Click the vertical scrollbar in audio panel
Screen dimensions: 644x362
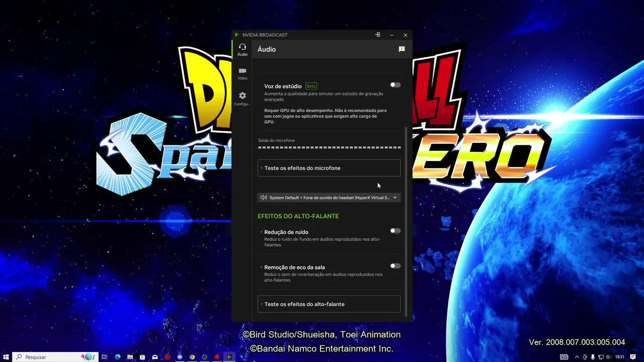click(406, 221)
